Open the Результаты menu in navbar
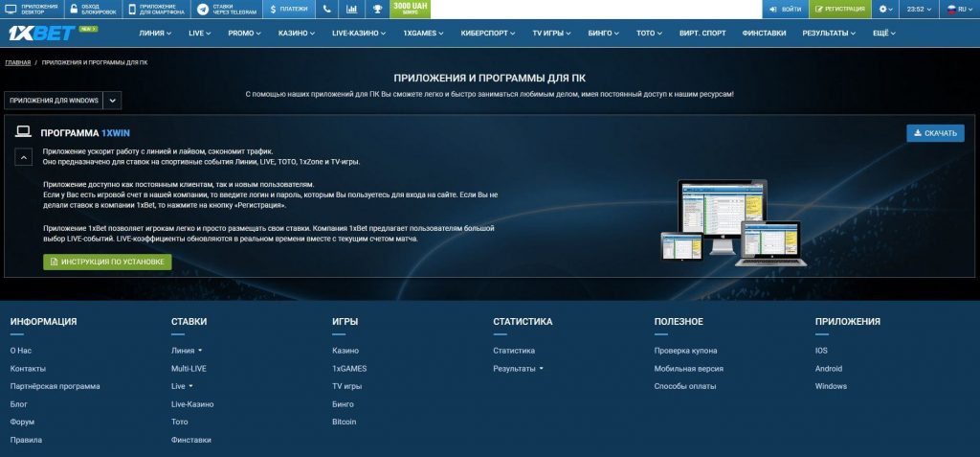The height and width of the screenshot is (457, 980). (830, 34)
